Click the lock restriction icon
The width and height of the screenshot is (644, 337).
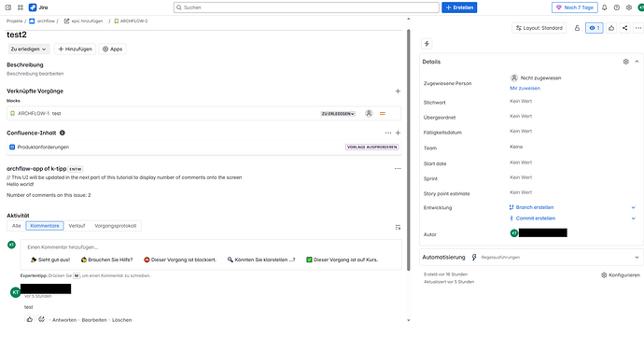[577, 28]
